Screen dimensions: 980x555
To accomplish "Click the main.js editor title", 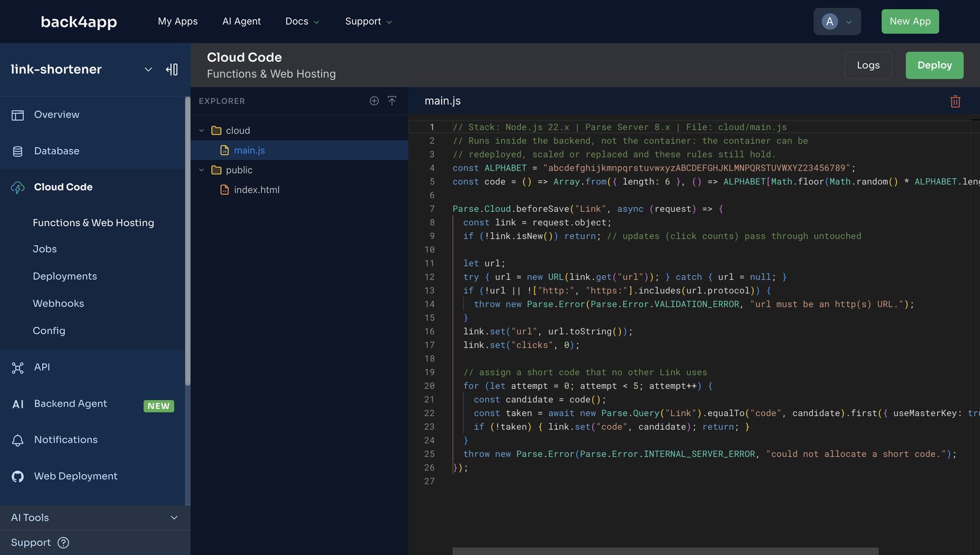I will tap(443, 101).
